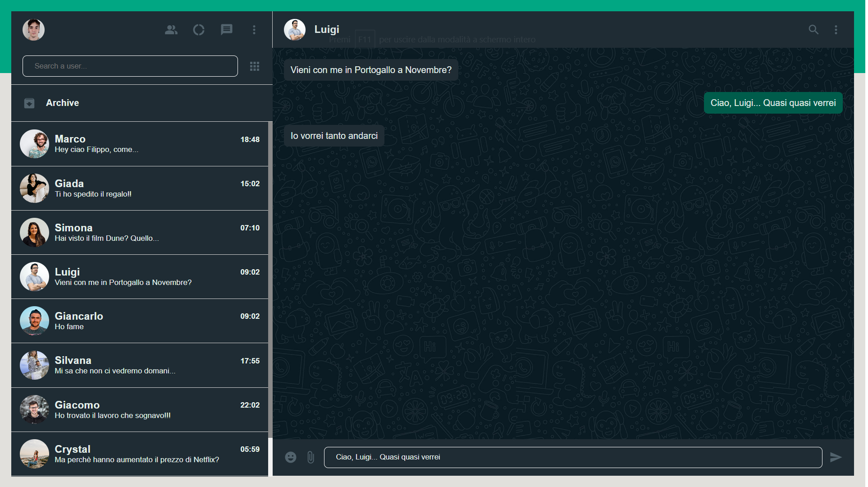This screenshot has width=868, height=487.
Task: Open Giacomo's conversation
Action: [140, 410]
